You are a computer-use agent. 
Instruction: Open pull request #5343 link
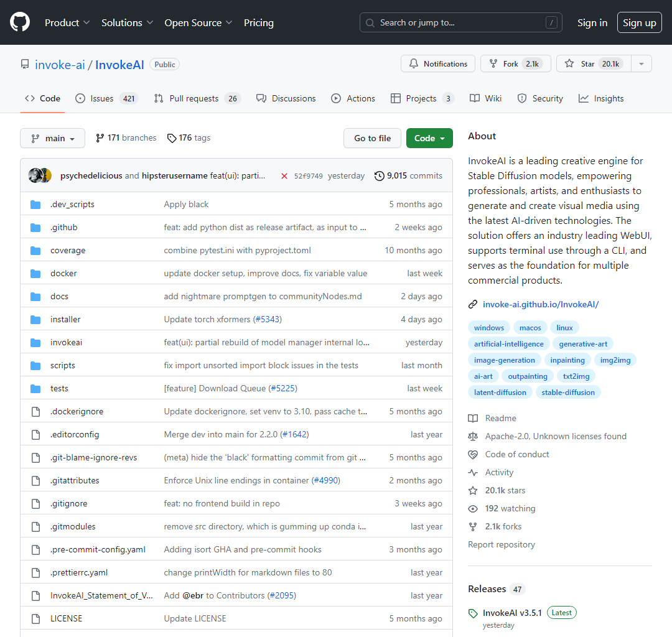pyautogui.click(x=268, y=320)
